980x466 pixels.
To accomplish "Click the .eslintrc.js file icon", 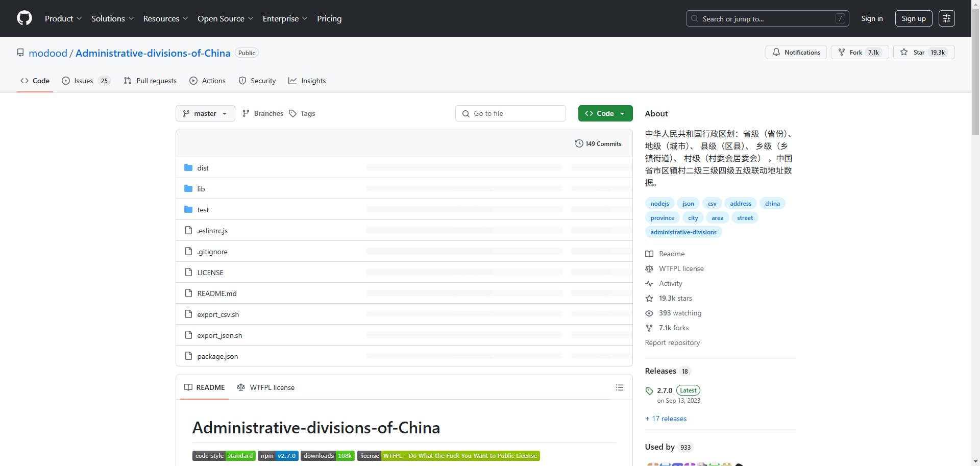I will pos(188,231).
